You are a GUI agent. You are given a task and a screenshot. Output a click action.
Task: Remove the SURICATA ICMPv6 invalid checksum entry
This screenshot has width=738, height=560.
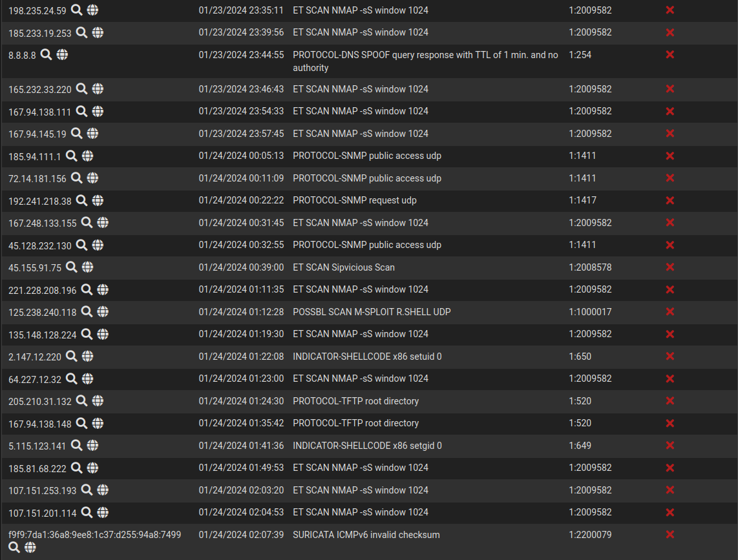pos(670,534)
